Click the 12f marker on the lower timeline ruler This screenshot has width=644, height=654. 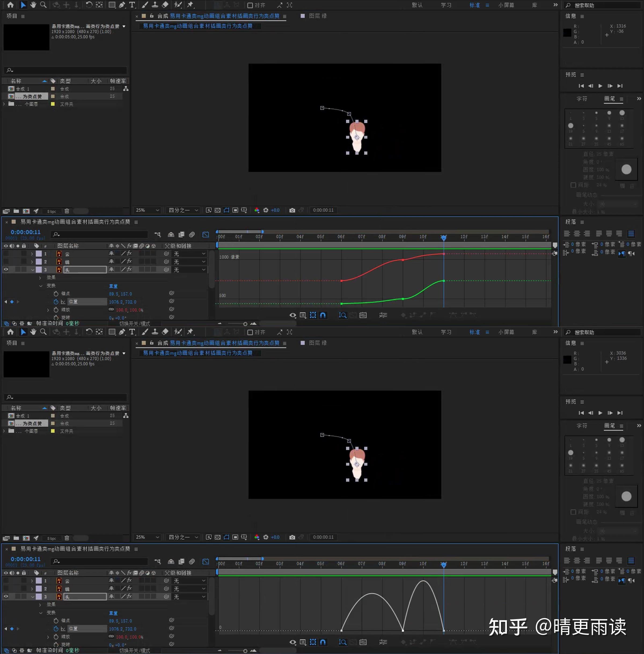pyautogui.click(x=464, y=564)
